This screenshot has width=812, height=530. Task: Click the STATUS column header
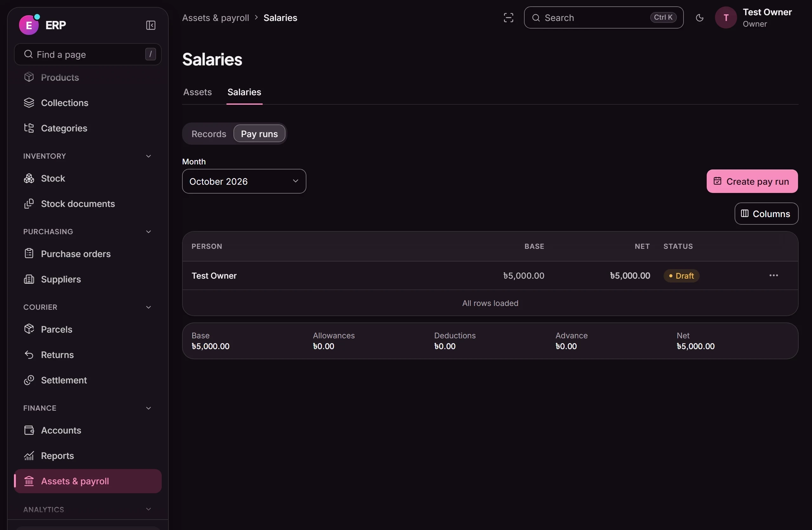point(678,246)
